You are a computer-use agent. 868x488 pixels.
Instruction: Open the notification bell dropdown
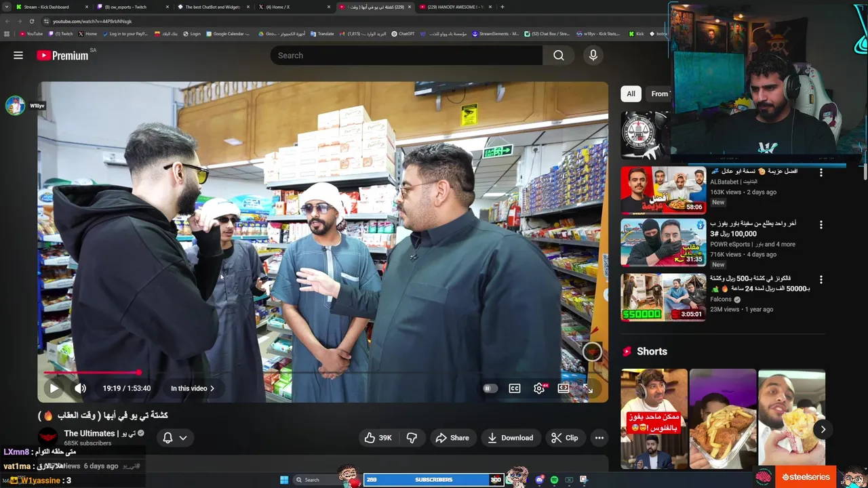tap(174, 438)
